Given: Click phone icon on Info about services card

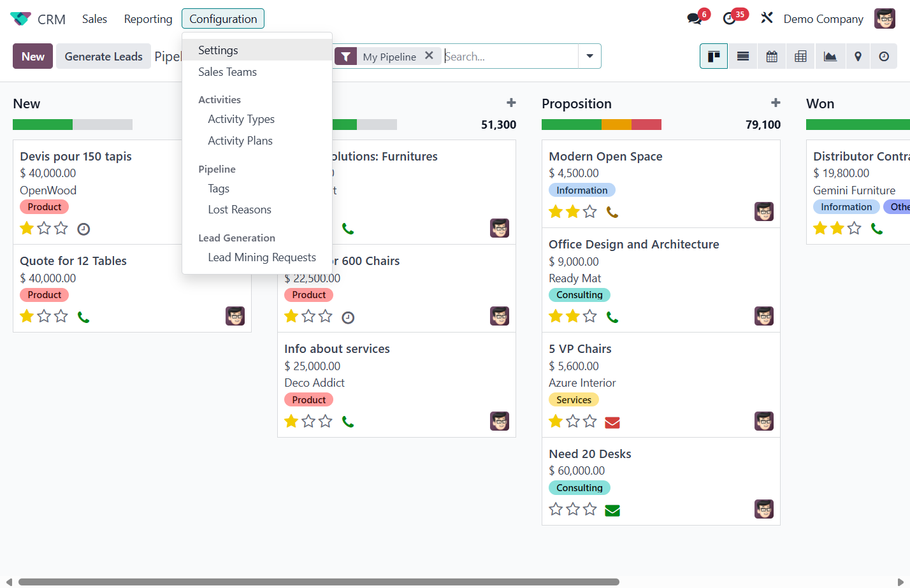Looking at the screenshot, I should [348, 422].
